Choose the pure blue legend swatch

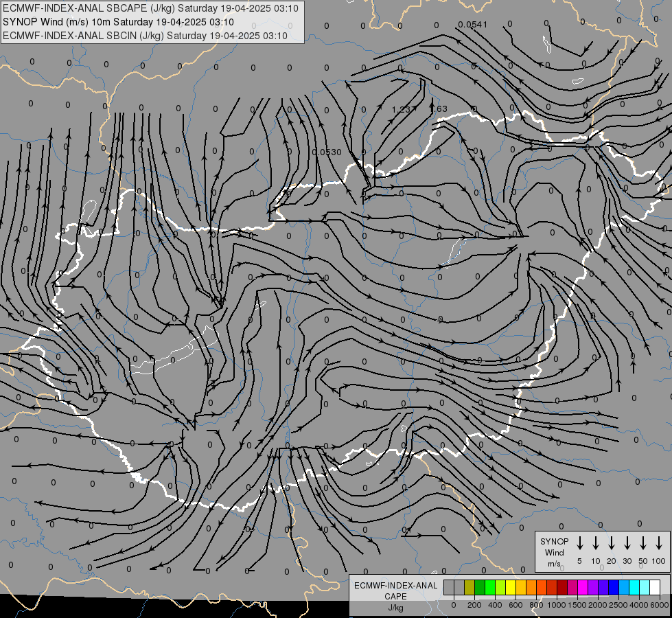point(614,587)
